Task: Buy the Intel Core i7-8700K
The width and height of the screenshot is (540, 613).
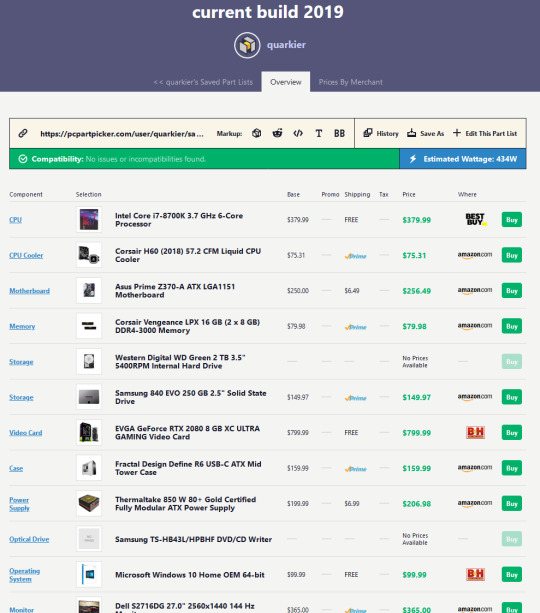Action: pos(511,220)
